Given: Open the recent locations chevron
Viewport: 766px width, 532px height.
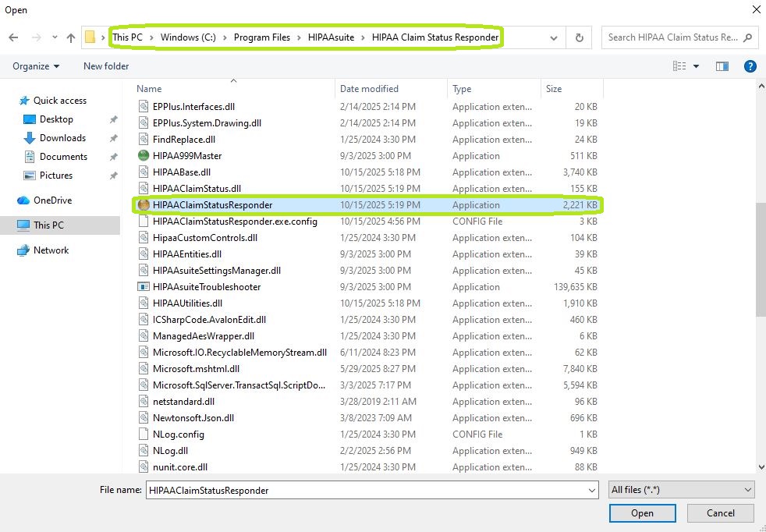Looking at the screenshot, I should tap(55, 37).
